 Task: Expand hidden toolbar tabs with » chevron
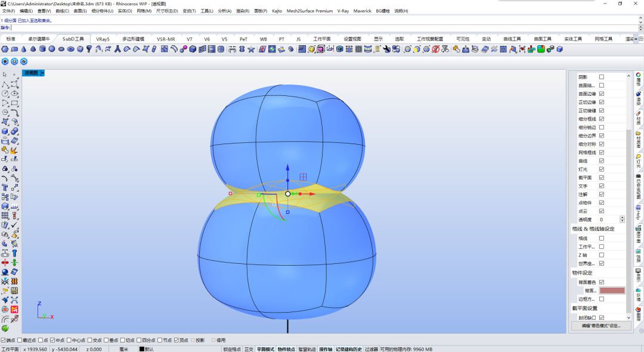coord(636,39)
